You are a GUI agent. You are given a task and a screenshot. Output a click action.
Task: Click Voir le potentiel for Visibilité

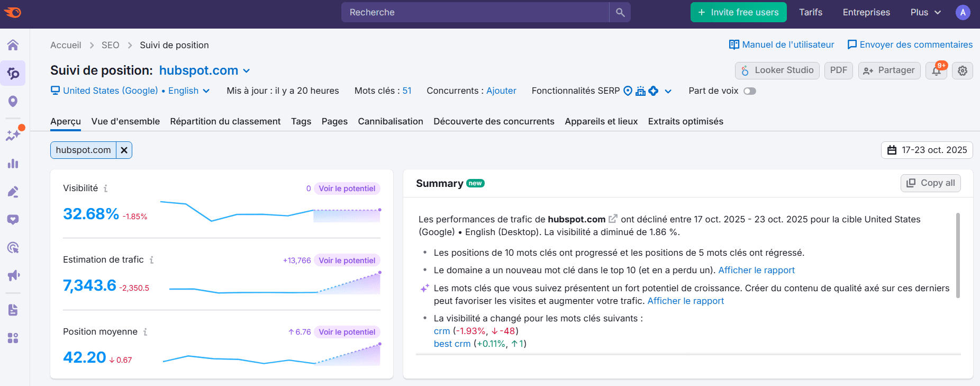click(x=347, y=188)
